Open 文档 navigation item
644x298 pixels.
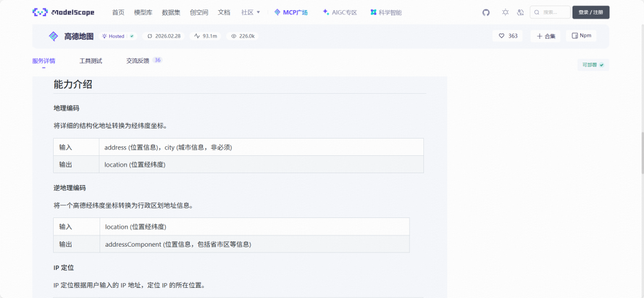pos(224,13)
